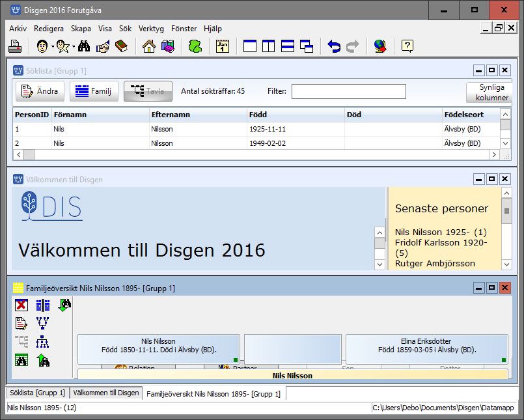
Task: Click the Nils Nilsson Född 1850-11-11 father box
Action: pyautogui.click(x=159, y=349)
